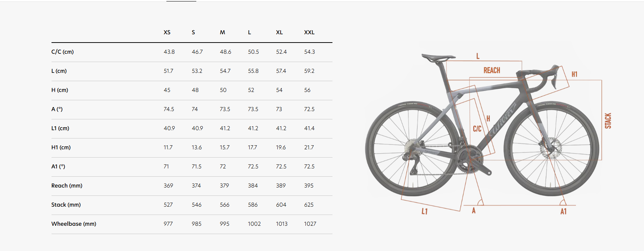Select the "Reach (mm)" row label
Screen dimensions: 644x251
[x=67, y=186]
